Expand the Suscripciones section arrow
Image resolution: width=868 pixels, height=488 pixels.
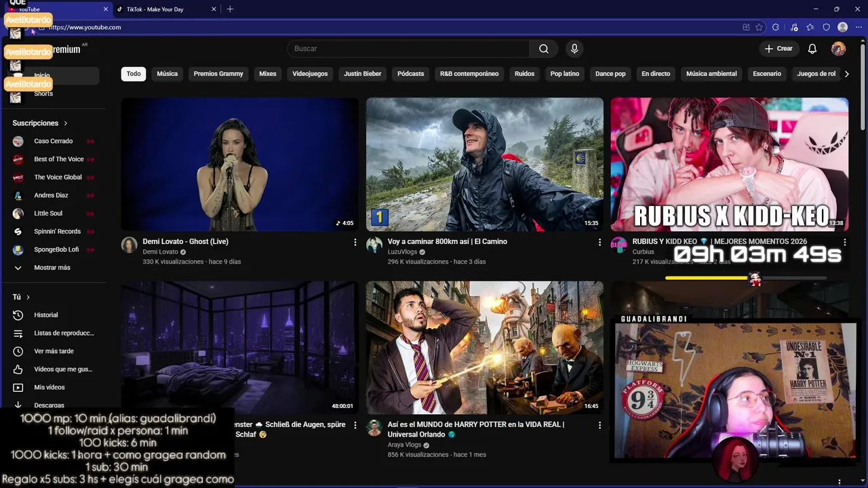point(66,123)
